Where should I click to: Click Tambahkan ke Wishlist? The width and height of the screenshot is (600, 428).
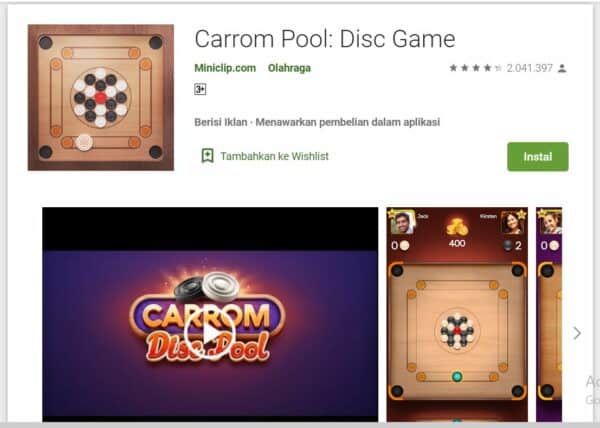coord(274,156)
